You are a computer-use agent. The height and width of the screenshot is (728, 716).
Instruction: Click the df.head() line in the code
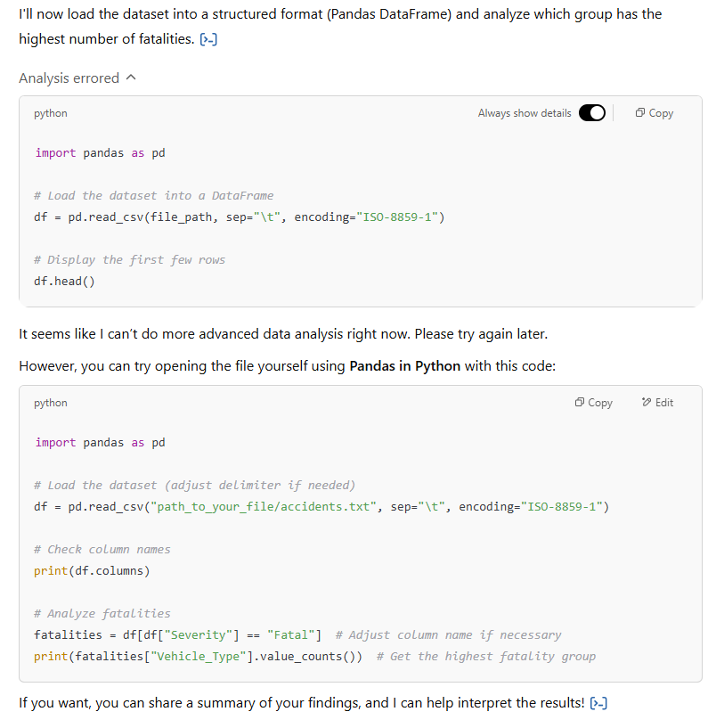64,281
